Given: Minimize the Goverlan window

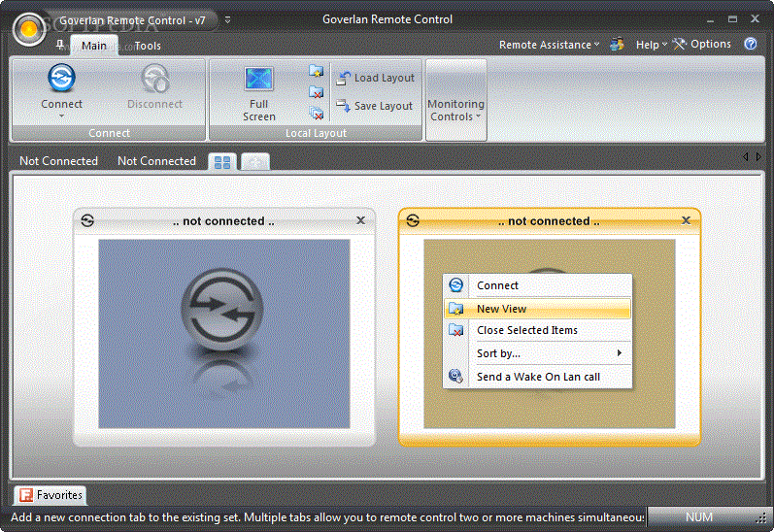Looking at the screenshot, I should pyautogui.click(x=710, y=19).
